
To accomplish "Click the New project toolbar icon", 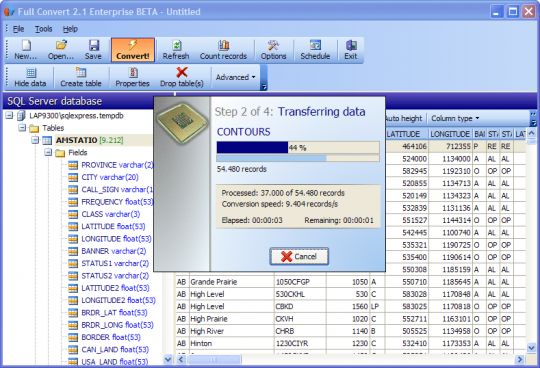I will pos(26,50).
